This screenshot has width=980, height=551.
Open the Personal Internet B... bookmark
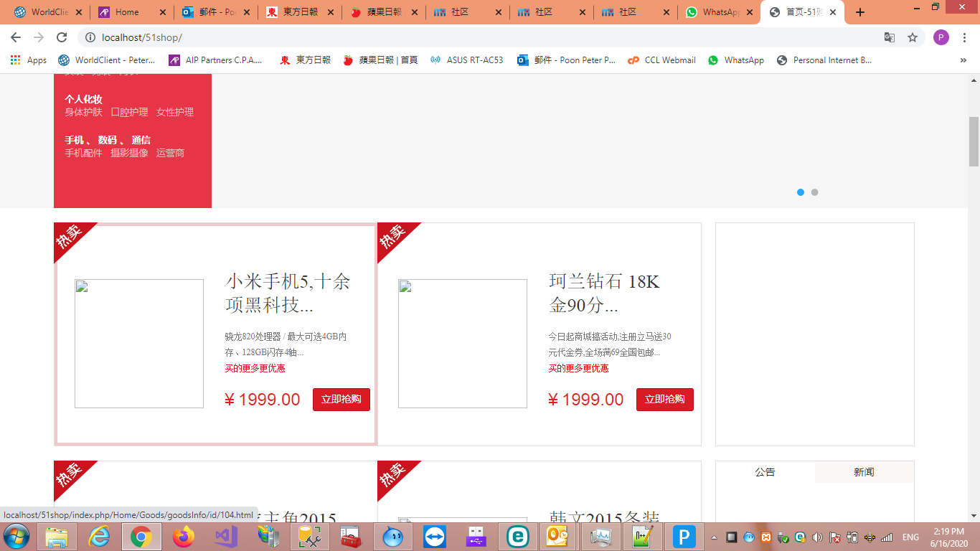824,60
